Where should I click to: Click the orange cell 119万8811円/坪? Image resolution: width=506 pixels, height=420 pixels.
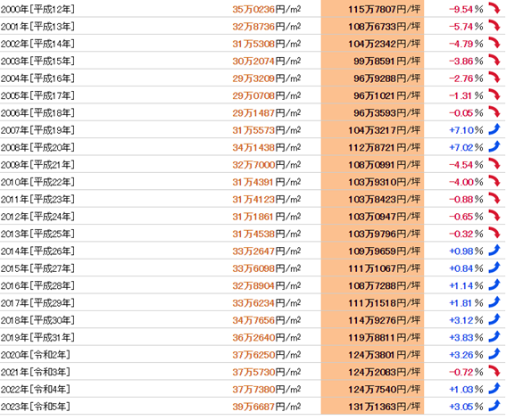372,337
